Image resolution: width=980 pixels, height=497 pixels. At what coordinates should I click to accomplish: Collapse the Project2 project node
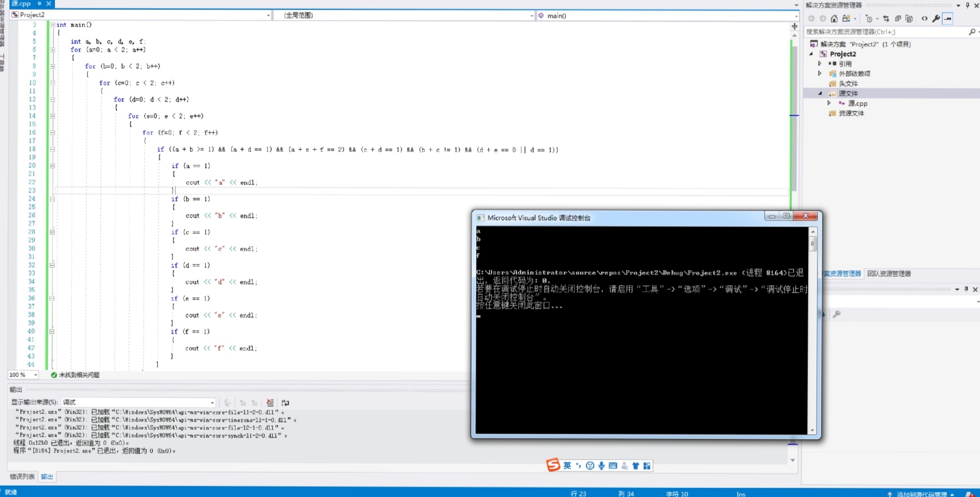(811, 54)
